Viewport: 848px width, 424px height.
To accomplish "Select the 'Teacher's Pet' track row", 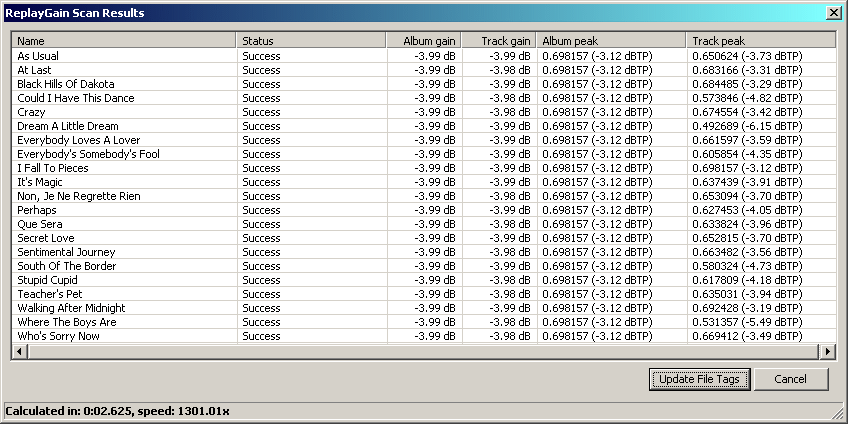I will point(423,294).
